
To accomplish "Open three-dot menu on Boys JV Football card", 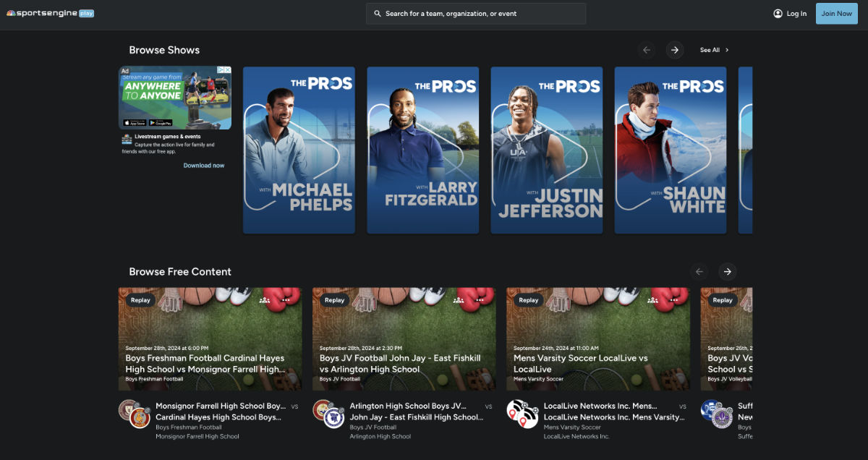I will 480,300.
